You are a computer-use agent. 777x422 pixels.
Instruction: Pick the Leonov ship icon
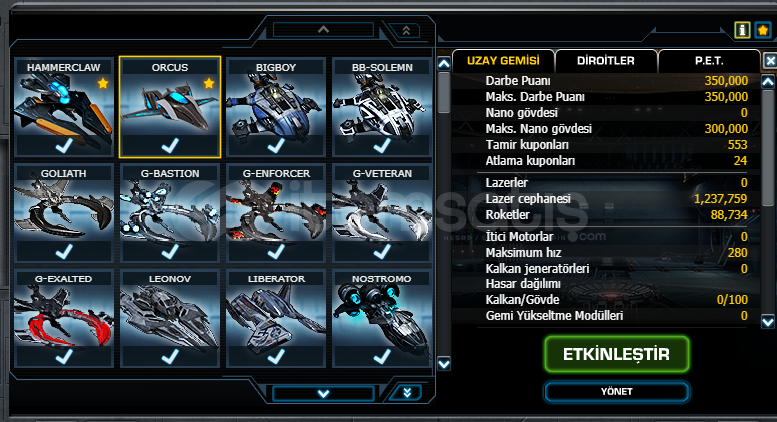tap(170, 318)
